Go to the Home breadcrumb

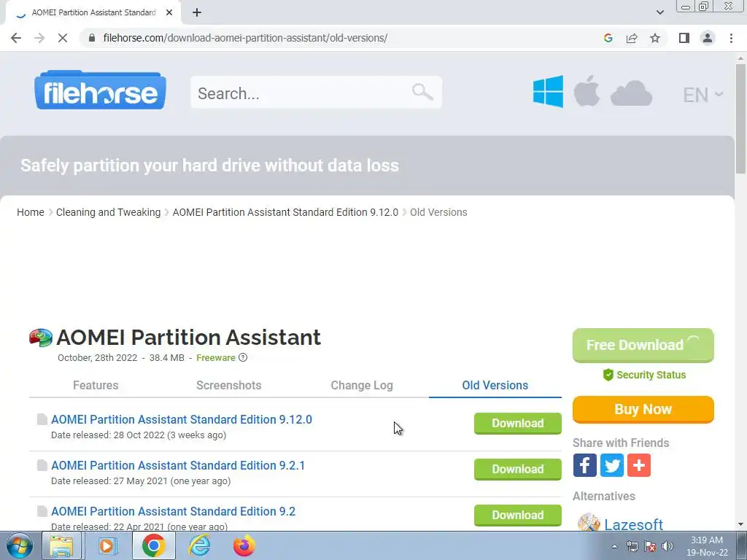click(31, 212)
